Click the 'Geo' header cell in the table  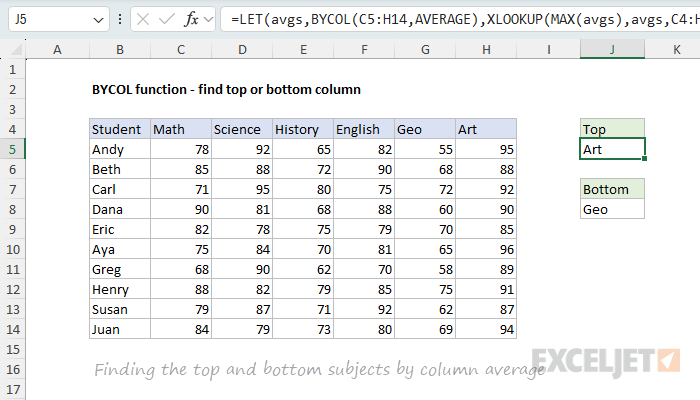(x=425, y=129)
